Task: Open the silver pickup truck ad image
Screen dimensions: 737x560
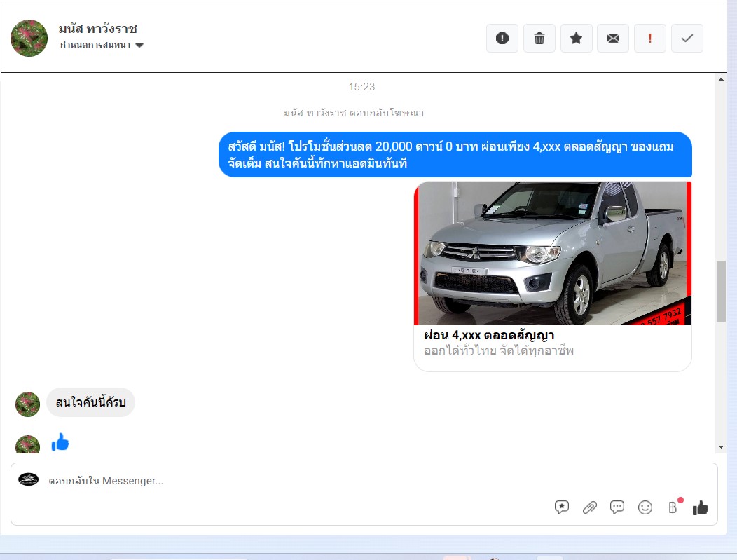Action: click(553, 253)
